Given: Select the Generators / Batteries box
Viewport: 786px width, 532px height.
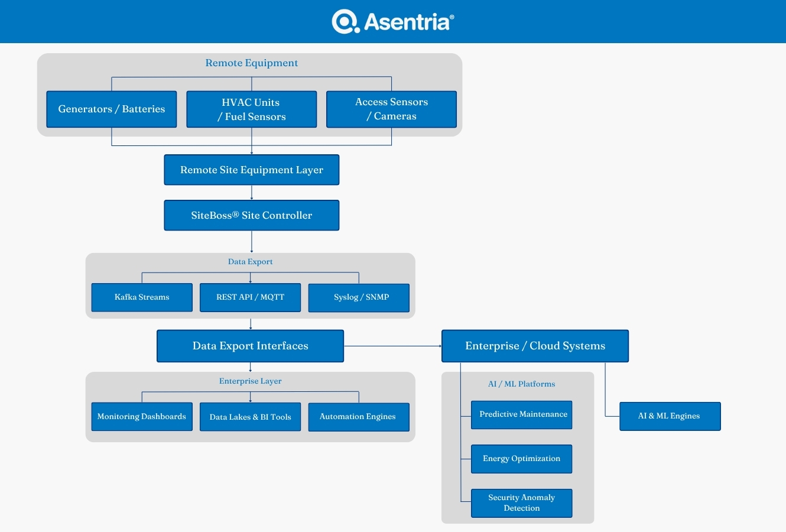Looking at the screenshot, I should pyautogui.click(x=112, y=109).
